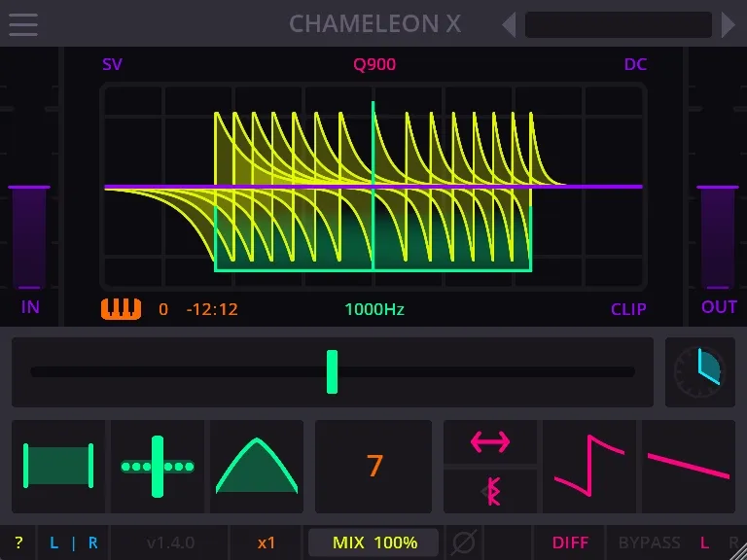The image size is (747, 560).
Task: Click the -12:12 range value
Action: coord(212,309)
